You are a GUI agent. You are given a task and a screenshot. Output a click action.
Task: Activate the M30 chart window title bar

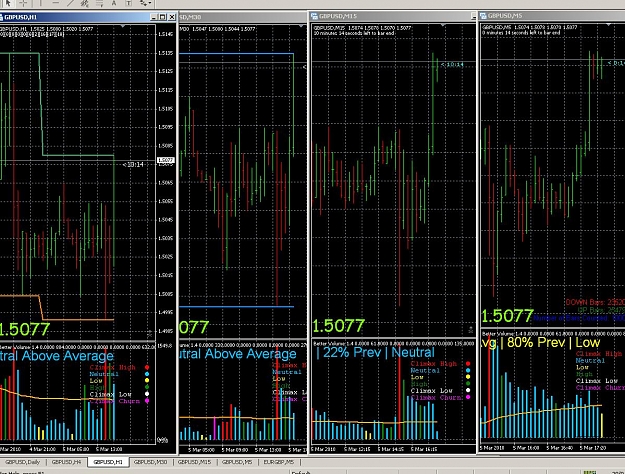[x=243, y=17]
